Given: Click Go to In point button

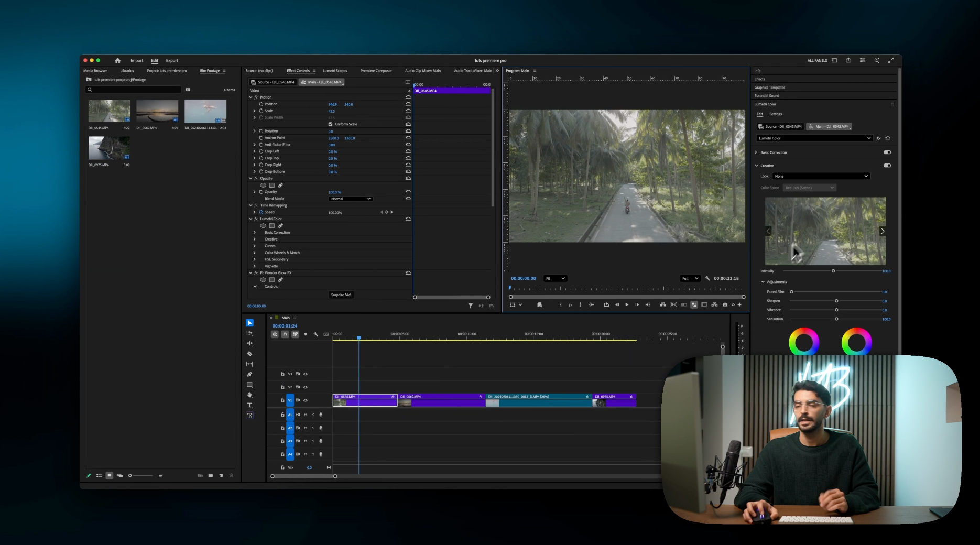Looking at the screenshot, I should click(592, 304).
